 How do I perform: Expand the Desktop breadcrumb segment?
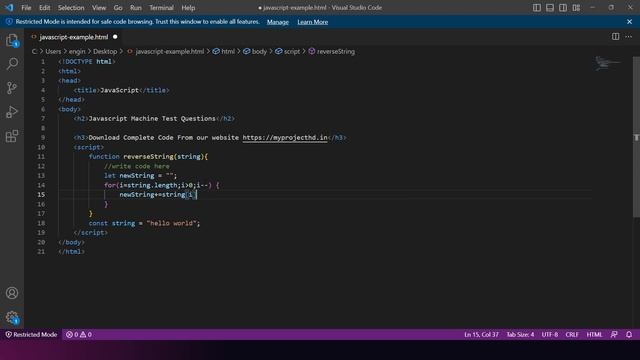105,51
